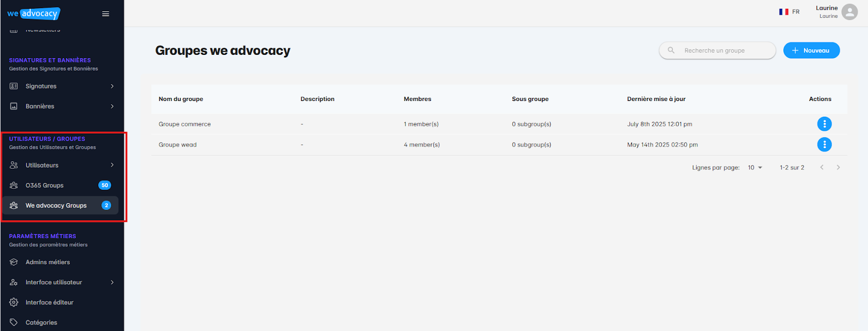Click the SIGNATURES ET BANNIÈRES section title
Image resolution: width=868 pixels, height=331 pixels.
[x=50, y=60]
